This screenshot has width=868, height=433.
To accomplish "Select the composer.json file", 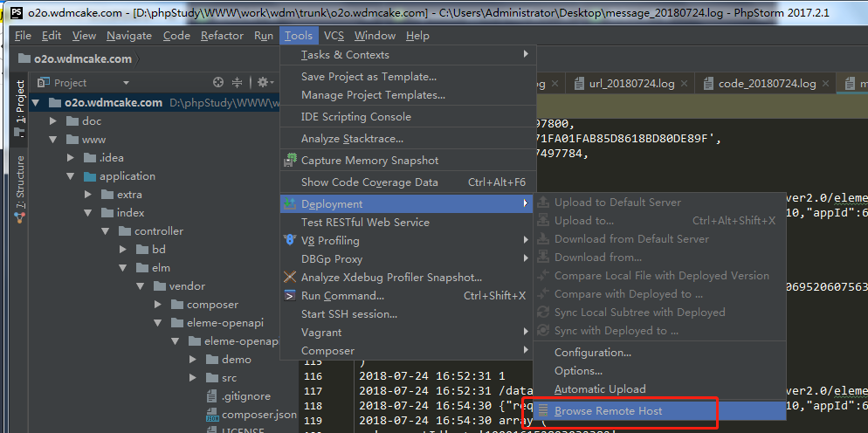I will click(x=259, y=414).
